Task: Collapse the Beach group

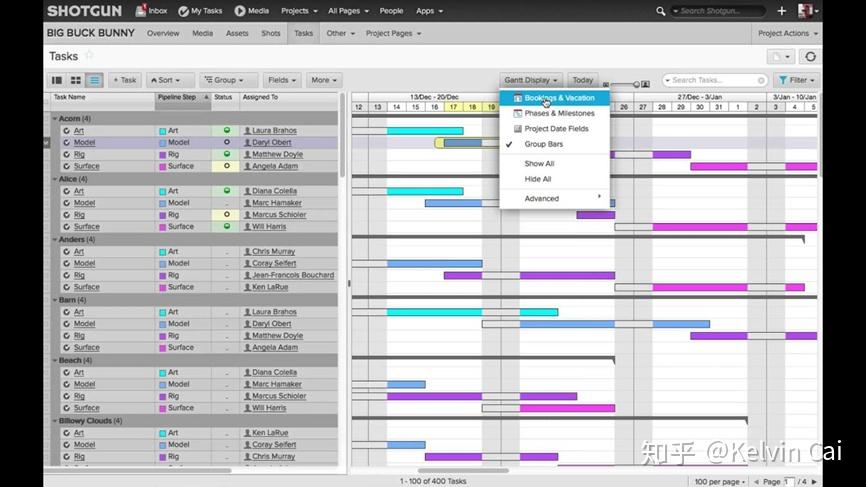Action: coord(55,360)
